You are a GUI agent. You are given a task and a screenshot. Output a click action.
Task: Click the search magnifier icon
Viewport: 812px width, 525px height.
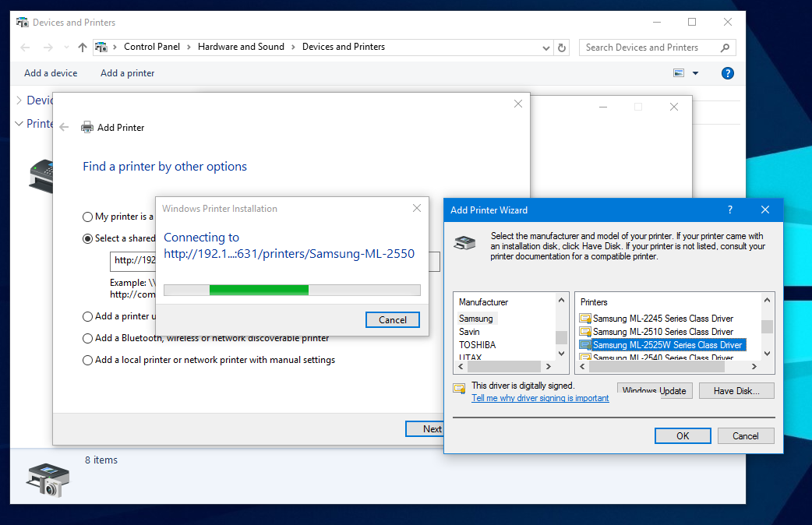[725, 48]
